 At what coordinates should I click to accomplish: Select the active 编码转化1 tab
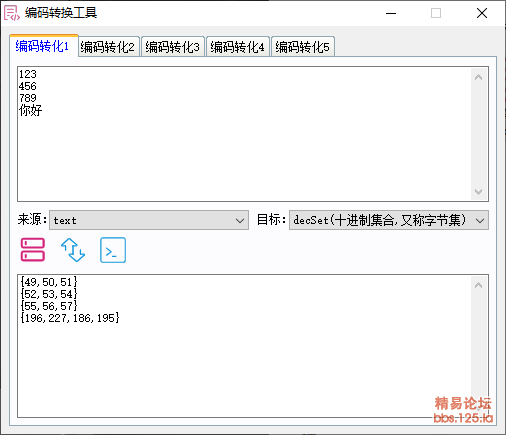(43, 46)
